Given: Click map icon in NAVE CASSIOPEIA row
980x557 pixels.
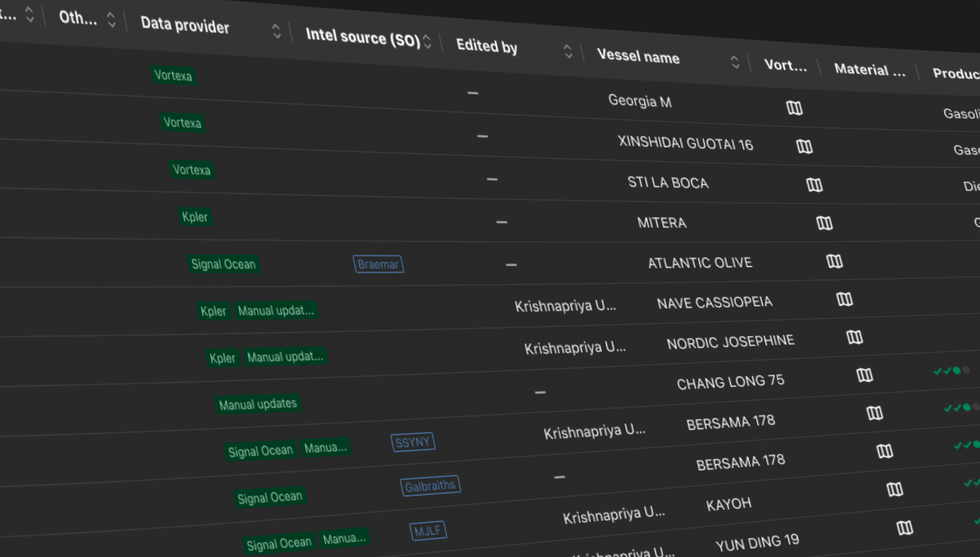Looking at the screenshot, I should tap(845, 299).
